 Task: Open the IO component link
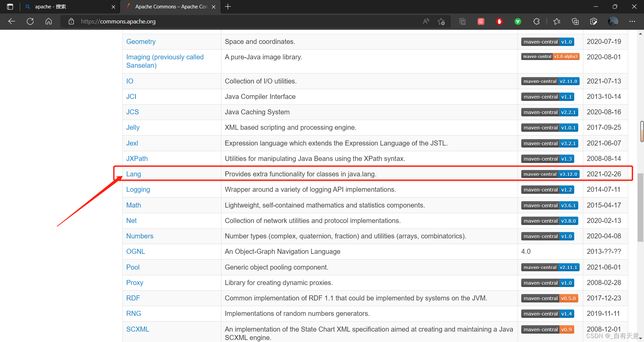[x=130, y=81]
